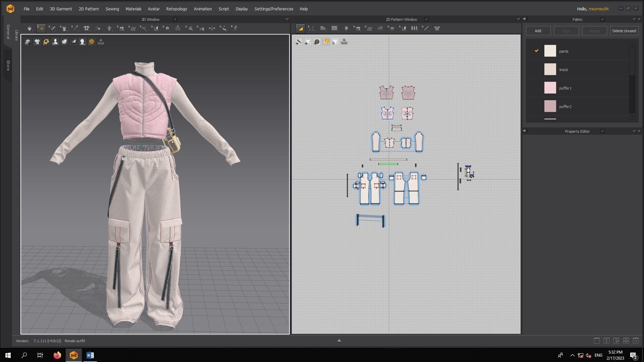Screen dimensions: 644x362
Task: Toggle the orange texture surface globe in 3D window
Action: coord(92,42)
